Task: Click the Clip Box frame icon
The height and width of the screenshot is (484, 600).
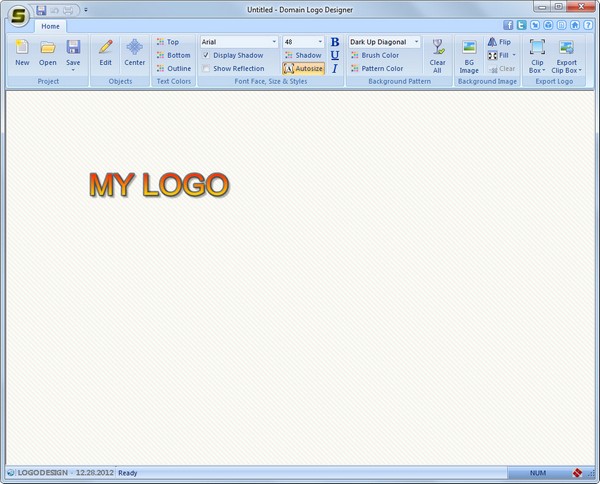Action: [x=537, y=47]
